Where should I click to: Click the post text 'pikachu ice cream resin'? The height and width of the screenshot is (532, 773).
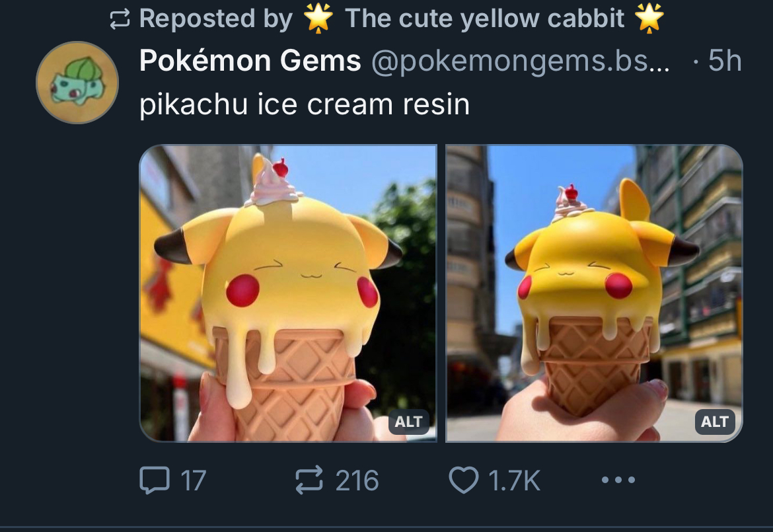[304, 104]
